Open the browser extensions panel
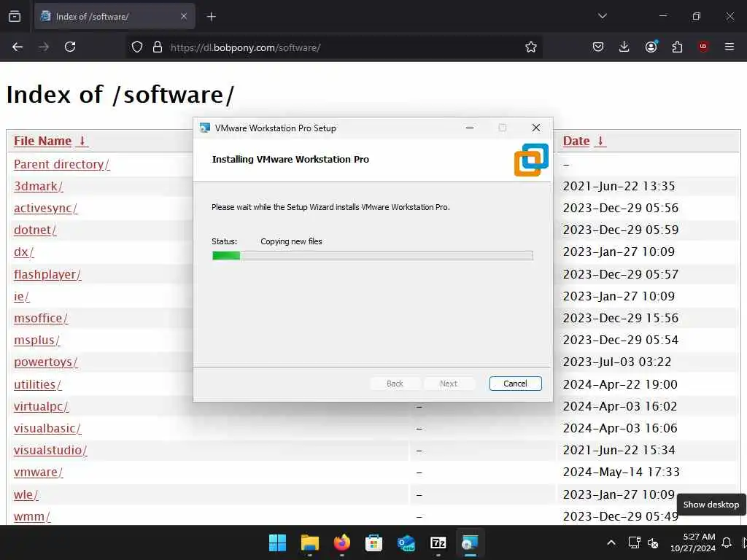This screenshot has width=747, height=560. [677, 47]
